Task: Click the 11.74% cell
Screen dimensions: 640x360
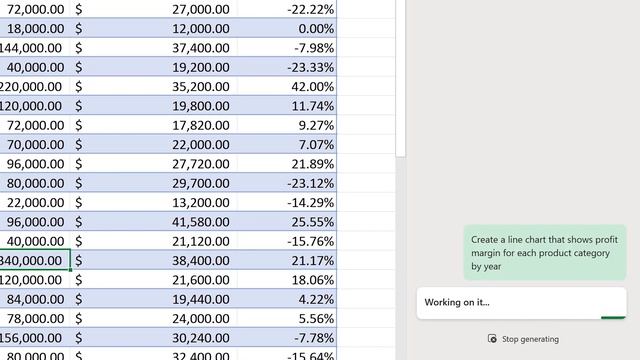Action: coord(287,106)
